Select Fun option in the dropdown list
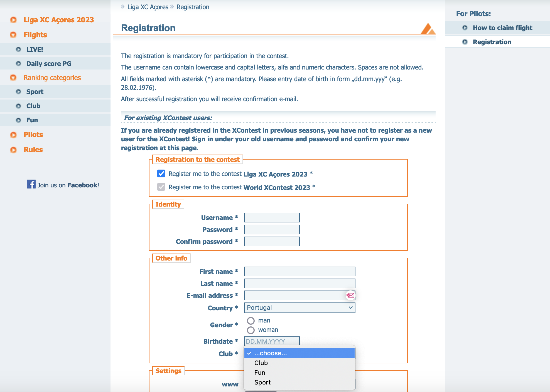Viewport: 550px width, 392px height. (299, 373)
